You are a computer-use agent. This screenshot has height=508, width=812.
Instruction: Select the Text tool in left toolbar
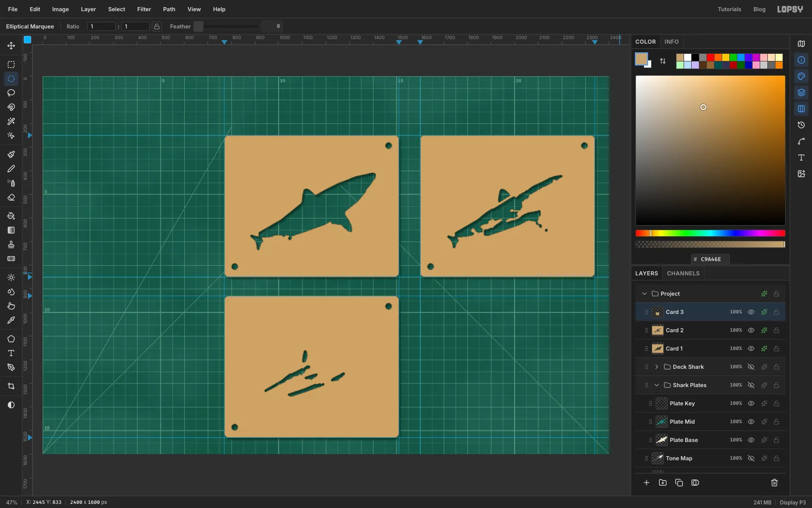coord(11,353)
